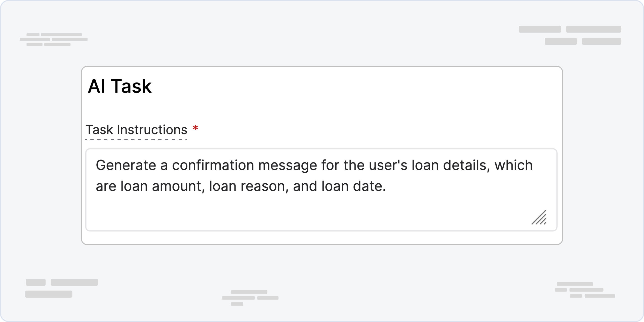This screenshot has height=322, width=644.
Task: Click the bottom-right gray placeholder text lines
Action: (585, 290)
